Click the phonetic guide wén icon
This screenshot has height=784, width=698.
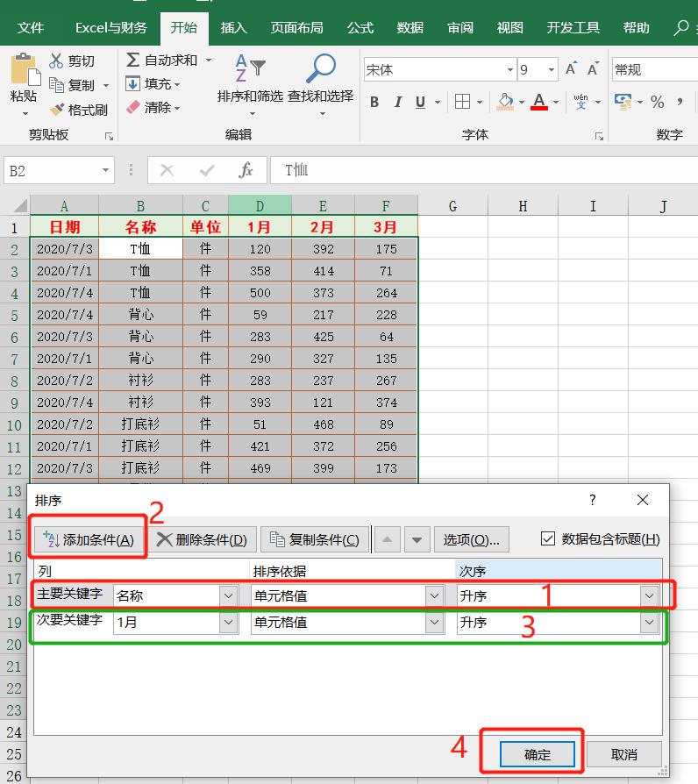pos(581,102)
